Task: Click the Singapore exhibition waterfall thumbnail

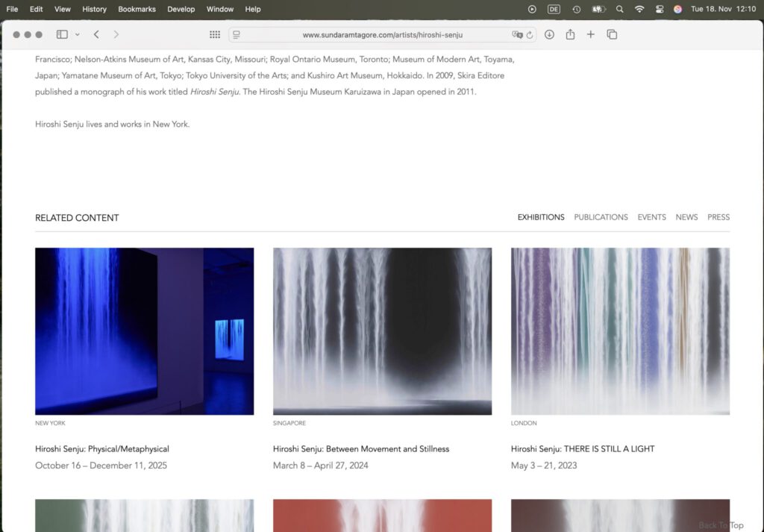Action: pyautogui.click(x=382, y=331)
